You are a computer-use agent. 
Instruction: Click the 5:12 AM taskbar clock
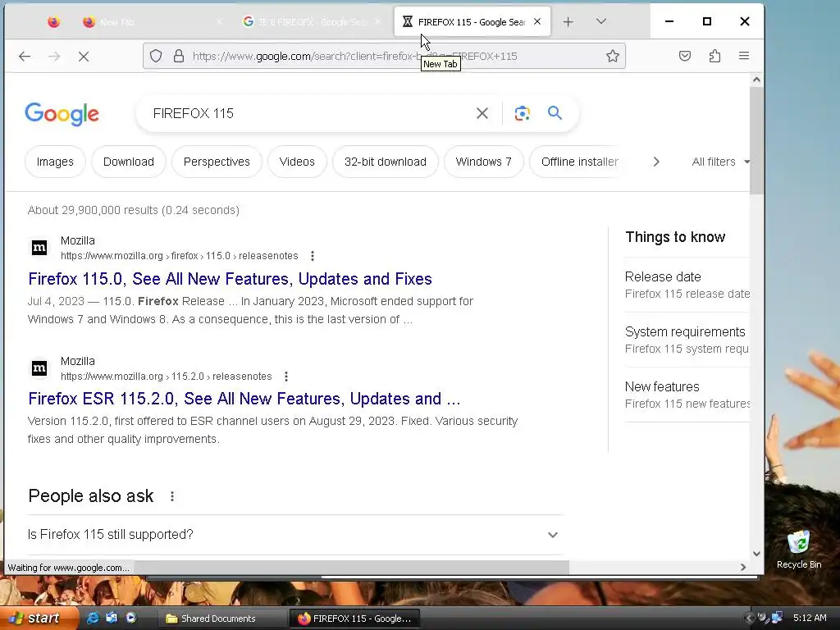[x=810, y=619]
